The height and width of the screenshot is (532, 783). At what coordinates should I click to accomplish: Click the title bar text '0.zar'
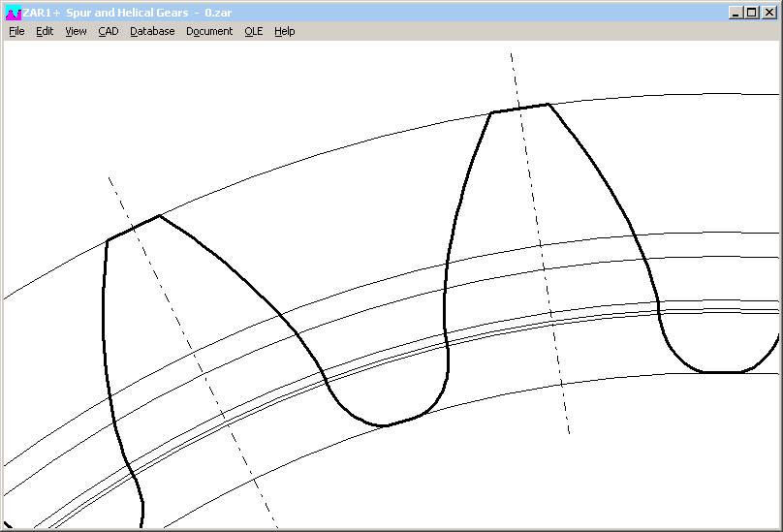[x=216, y=13]
